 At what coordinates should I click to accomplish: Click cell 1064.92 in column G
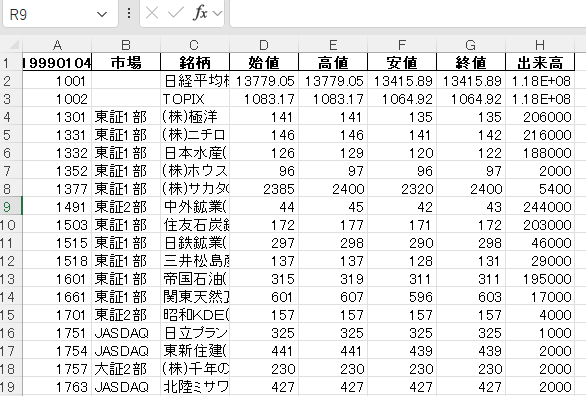pos(471,98)
